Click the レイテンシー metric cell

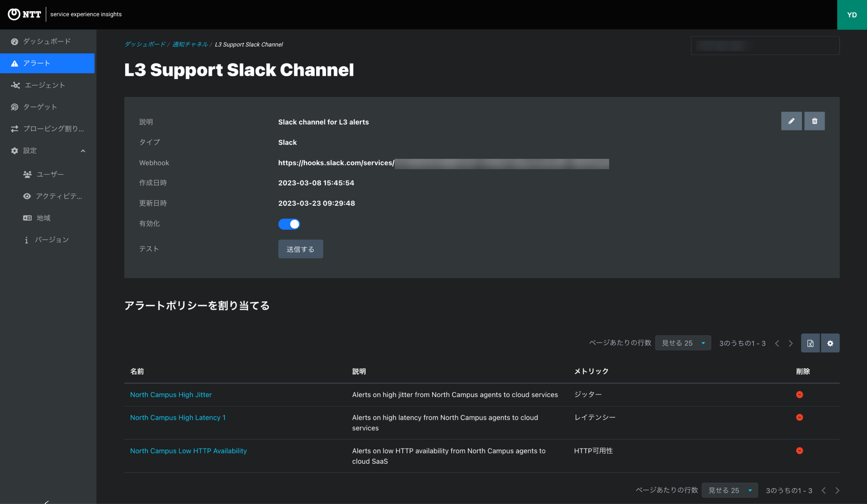click(x=595, y=418)
